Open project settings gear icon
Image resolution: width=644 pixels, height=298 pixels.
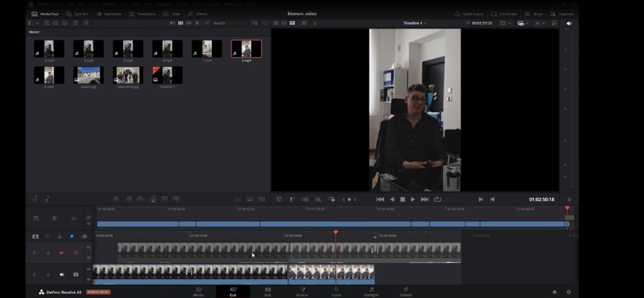coord(569,292)
